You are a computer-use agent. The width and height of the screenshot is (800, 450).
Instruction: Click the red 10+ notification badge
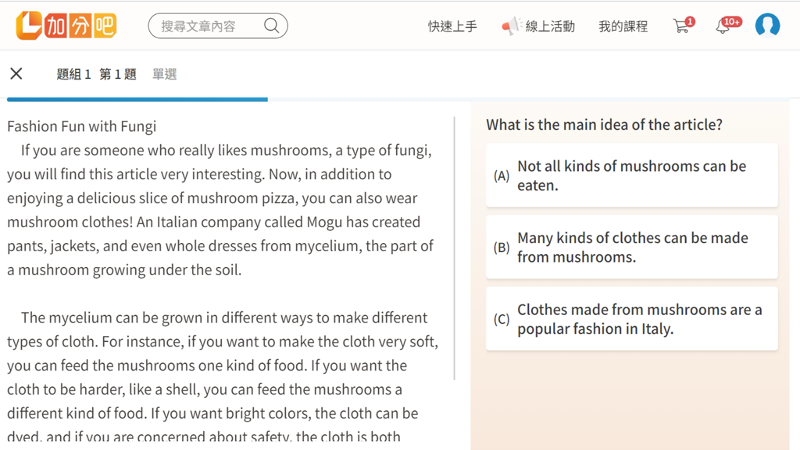point(731,21)
